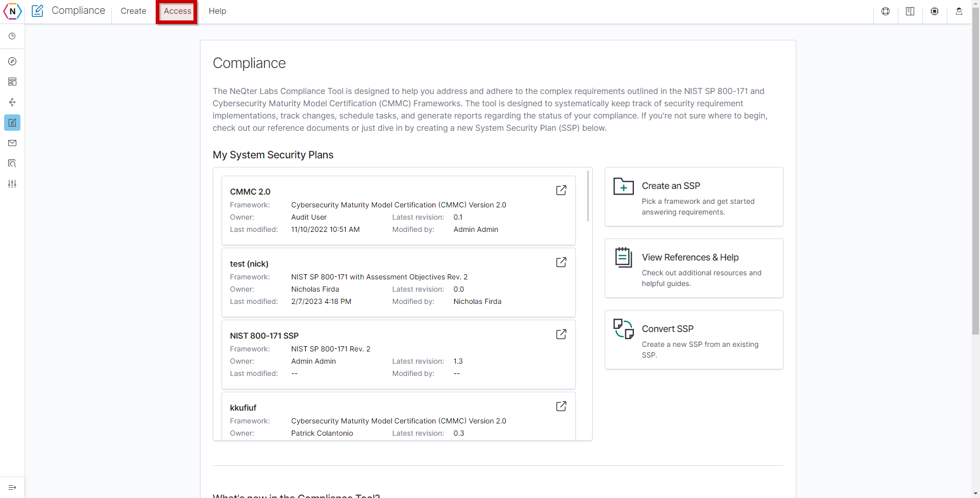The image size is (980, 498).
Task: Click the lifebuoy help icon in header
Action: [x=886, y=11]
